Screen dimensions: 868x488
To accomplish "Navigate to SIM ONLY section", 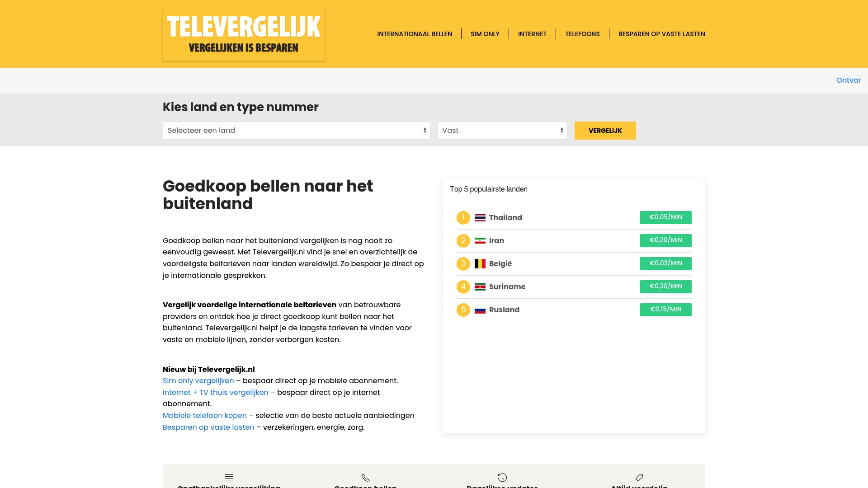I will tap(485, 33).
